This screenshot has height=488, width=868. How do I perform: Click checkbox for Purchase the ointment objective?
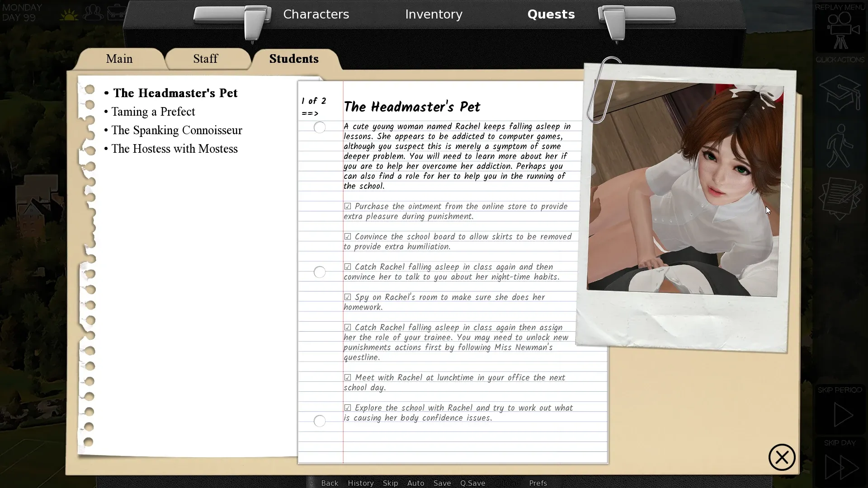tap(347, 206)
